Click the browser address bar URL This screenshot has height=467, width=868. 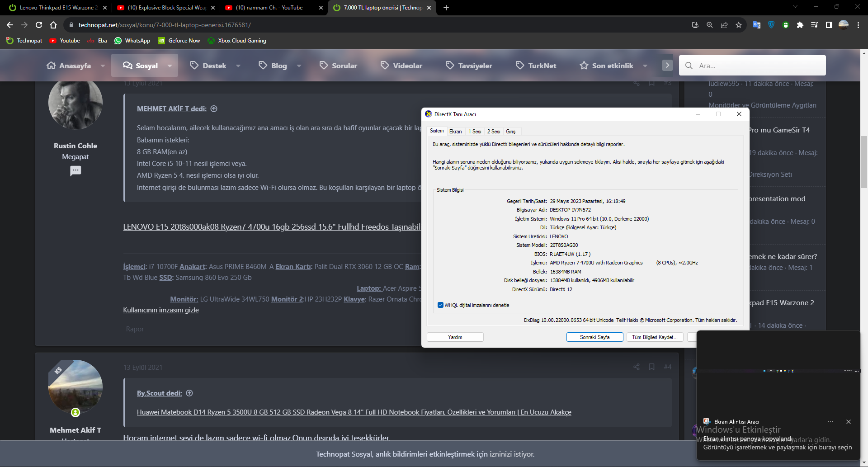coord(165,25)
